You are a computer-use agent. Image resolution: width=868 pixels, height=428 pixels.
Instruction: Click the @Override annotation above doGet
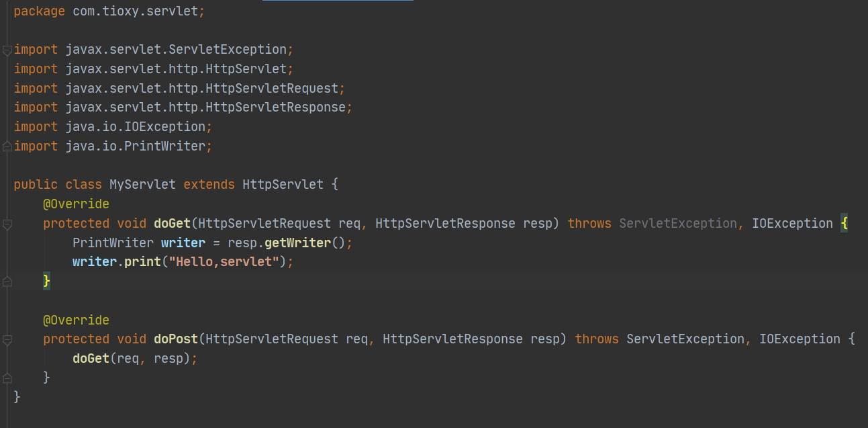pyautogui.click(x=76, y=204)
